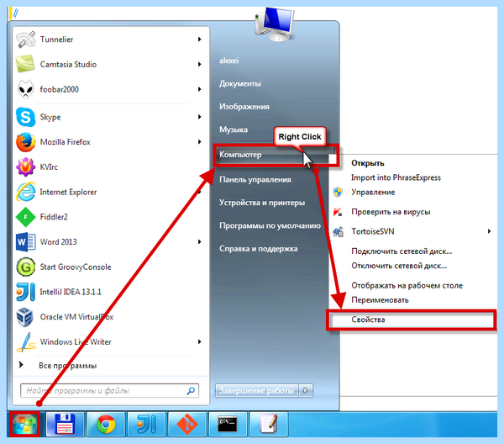The width and height of the screenshot is (504, 444).
Task: Expand Mozilla Firefox jump list arrow
Action: [200, 142]
